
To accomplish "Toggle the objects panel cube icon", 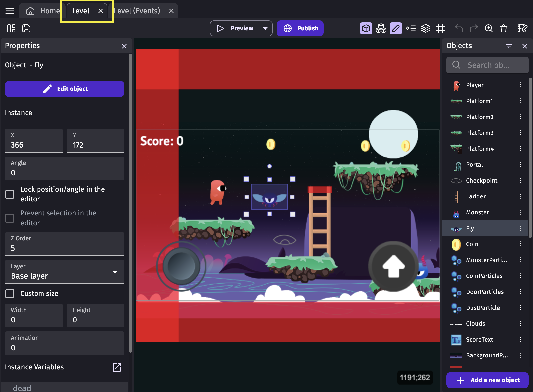I will pyautogui.click(x=366, y=28).
